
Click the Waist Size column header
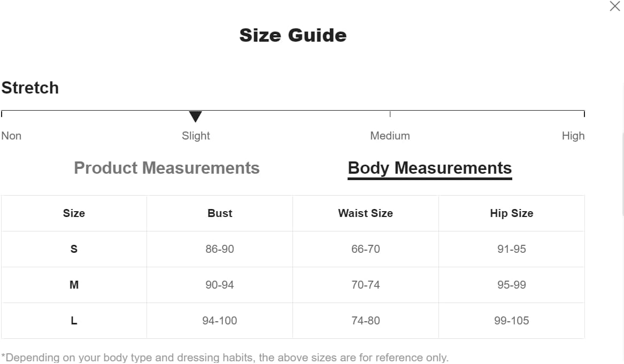(366, 213)
